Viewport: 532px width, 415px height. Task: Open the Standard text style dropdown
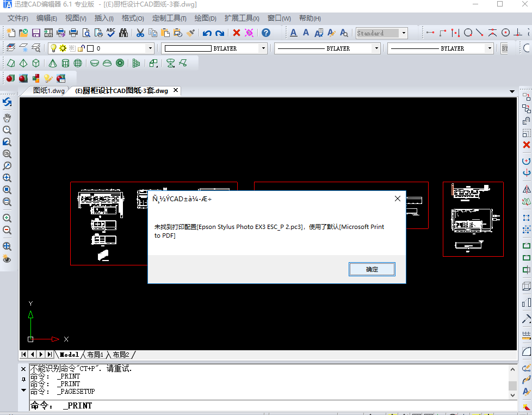pos(404,33)
